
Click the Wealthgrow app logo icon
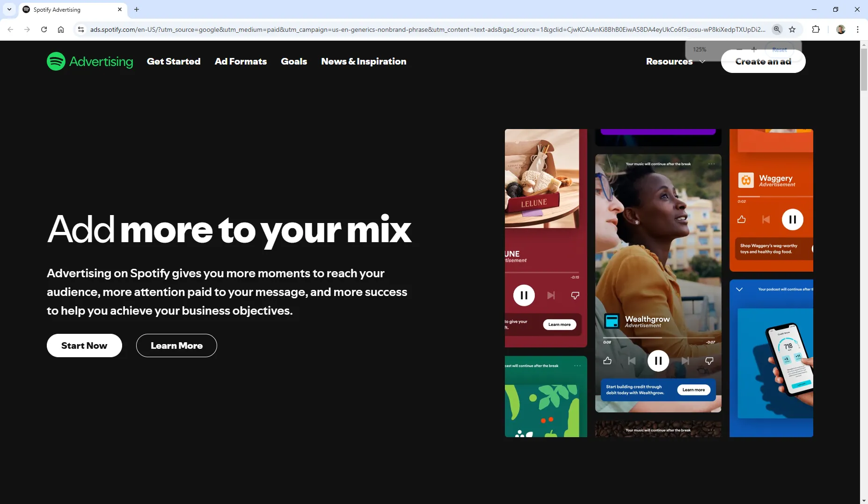tap(612, 321)
